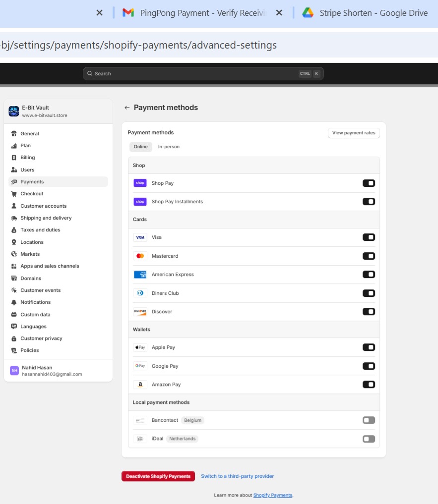The image size is (438, 504).
Task: Click Switch to a third-party provider link
Action: (x=238, y=476)
